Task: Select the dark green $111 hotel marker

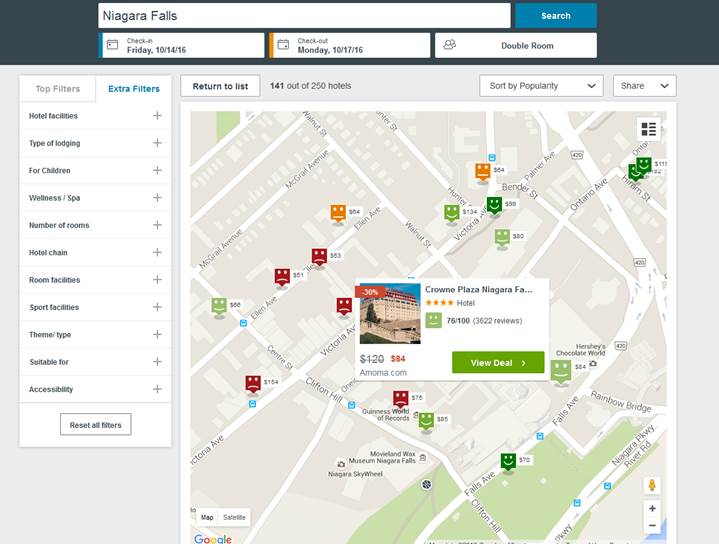Action: (x=643, y=165)
